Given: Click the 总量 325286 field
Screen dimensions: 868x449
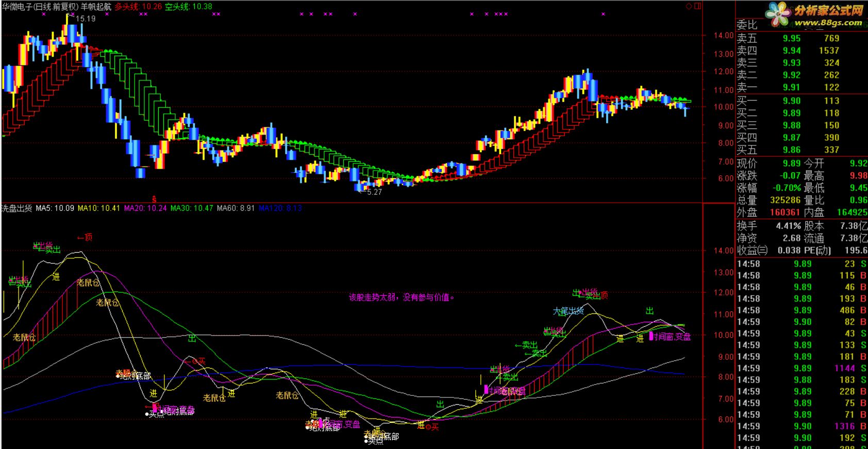Looking at the screenshot, I should [769, 200].
